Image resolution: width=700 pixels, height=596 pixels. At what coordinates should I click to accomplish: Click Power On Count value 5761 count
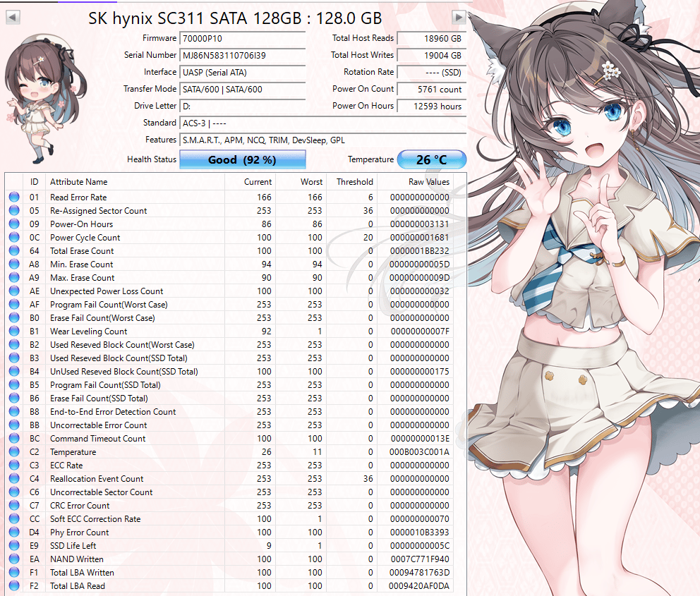click(432, 89)
